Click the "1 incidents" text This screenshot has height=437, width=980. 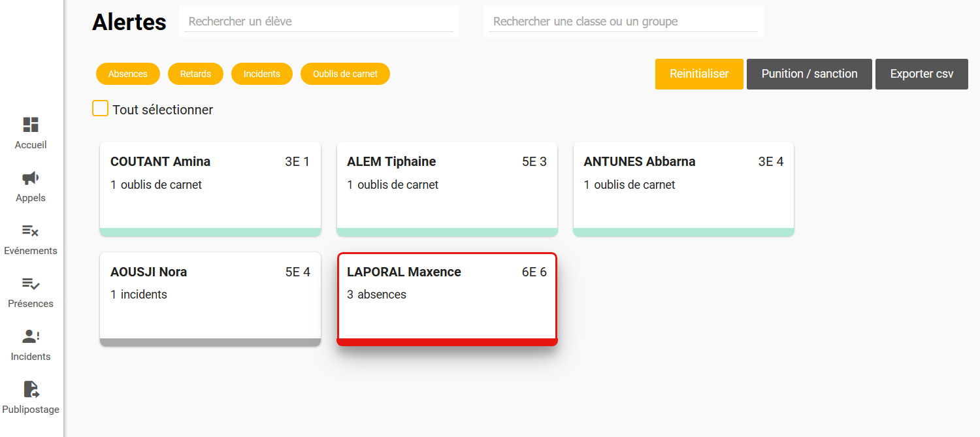[139, 295]
